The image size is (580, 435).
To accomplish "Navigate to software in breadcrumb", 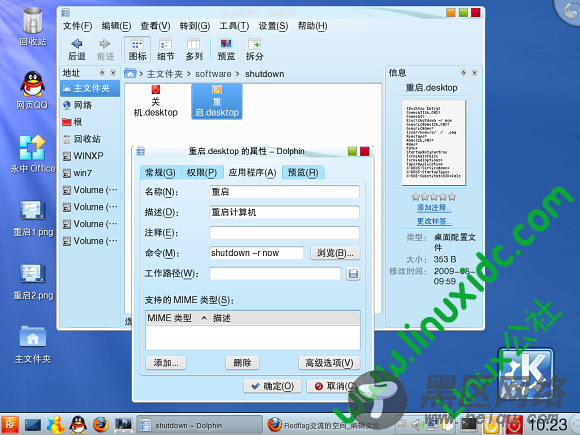I will (213, 74).
